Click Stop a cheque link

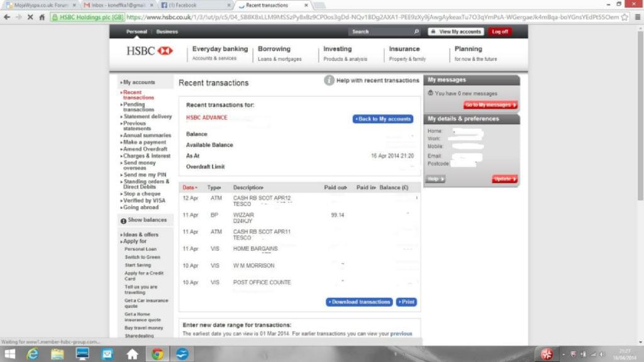tap(142, 194)
